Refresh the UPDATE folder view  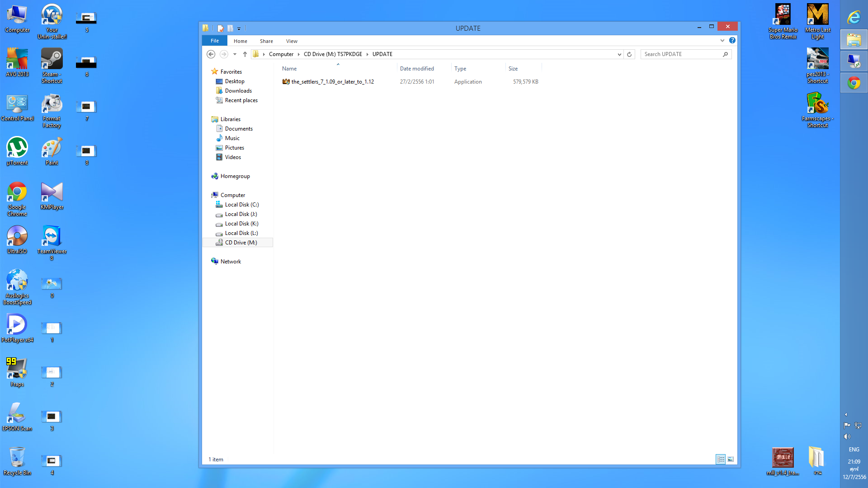(629, 54)
